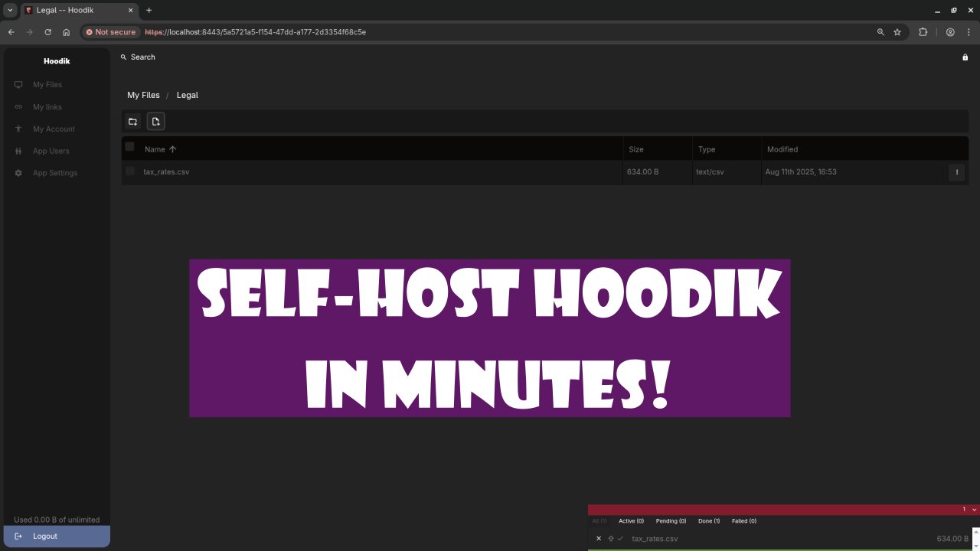Show the All (1) uploads tab
Image resolution: width=980 pixels, height=551 pixels.
[x=599, y=521]
